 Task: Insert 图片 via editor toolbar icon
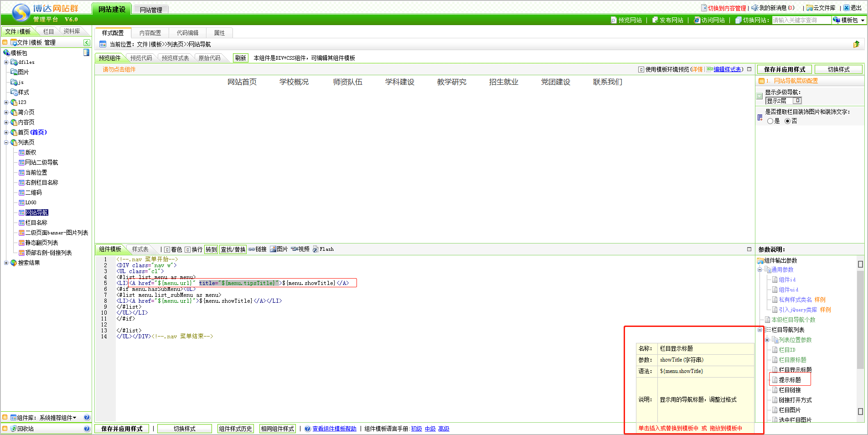[273, 249]
